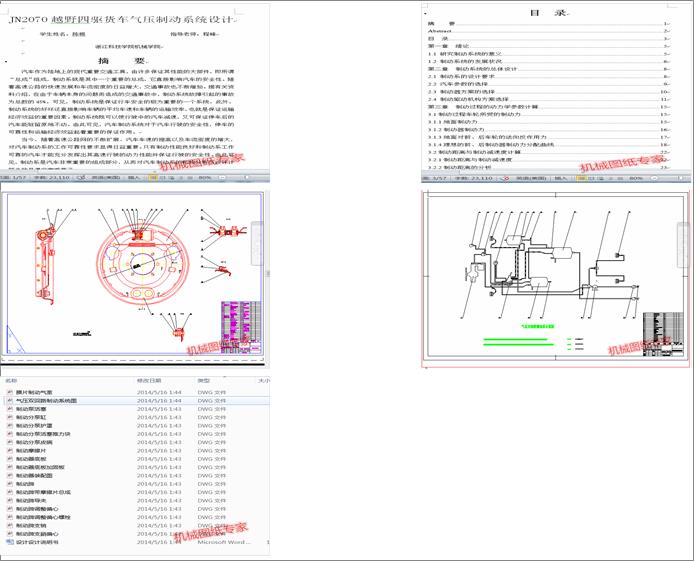Image resolution: width=694 pixels, height=561 pixels.
Task: Click DWG icon beside 制动摩擦片
Action: [10, 450]
